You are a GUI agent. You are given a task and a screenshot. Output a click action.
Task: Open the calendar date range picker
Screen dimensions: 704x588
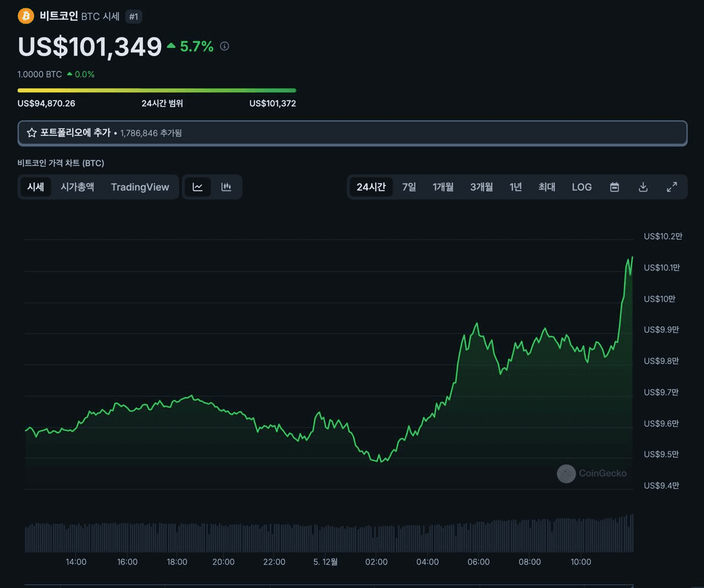pyautogui.click(x=614, y=187)
